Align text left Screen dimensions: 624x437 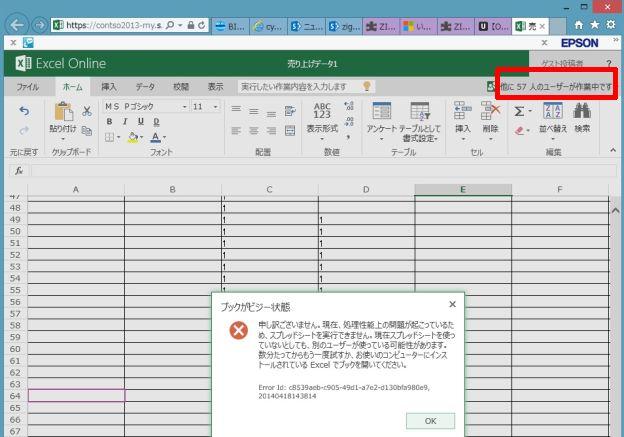pos(236,131)
